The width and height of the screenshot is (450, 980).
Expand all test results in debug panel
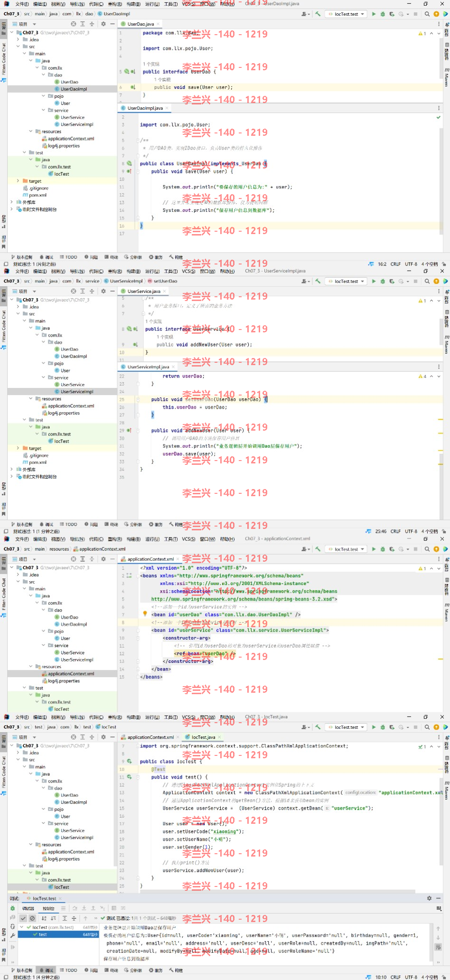[x=65, y=918]
